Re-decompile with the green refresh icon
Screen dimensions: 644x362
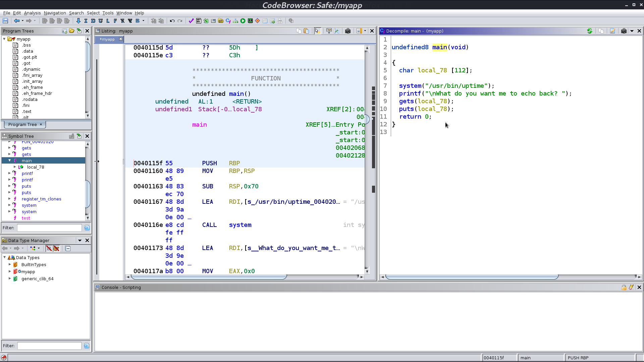pos(590,31)
